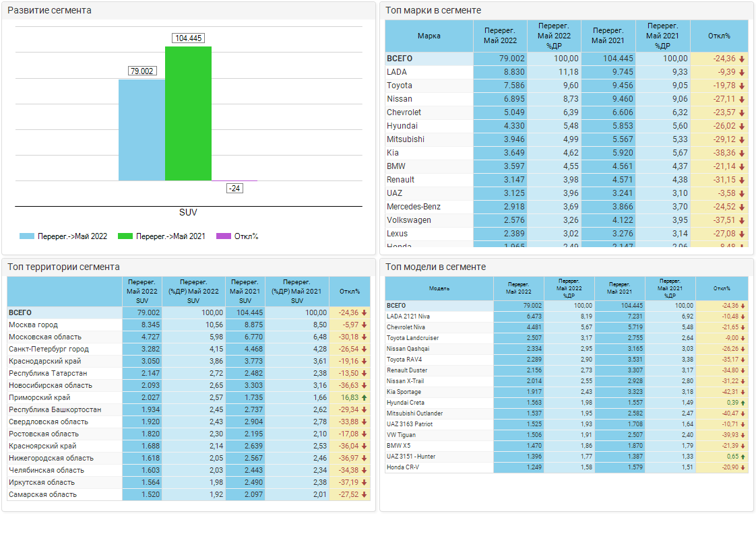
Task: Click green legend swatch for Май 2021
Action: pos(125,236)
